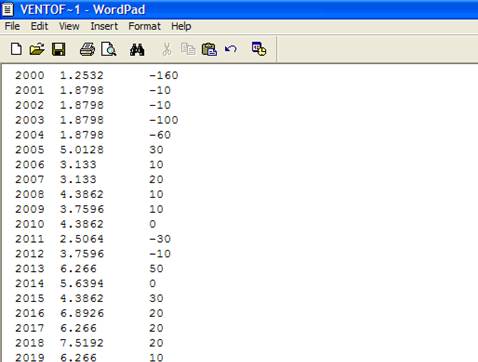Viewport: 478px width, 362px height.
Task: Open the Insert menu
Action: [104, 26]
